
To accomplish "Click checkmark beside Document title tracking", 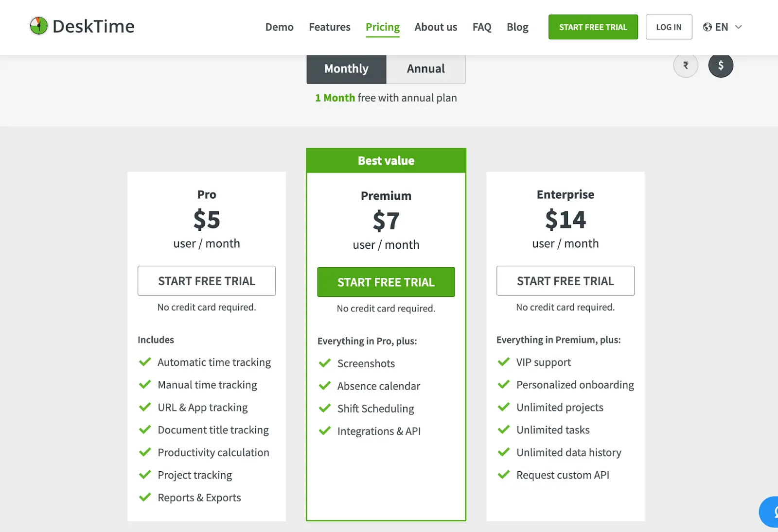I will point(145,429).
